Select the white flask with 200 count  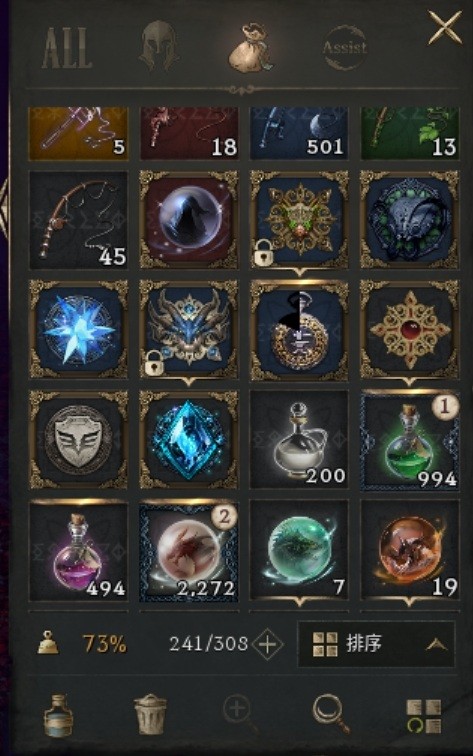click(x=299, y=439)
